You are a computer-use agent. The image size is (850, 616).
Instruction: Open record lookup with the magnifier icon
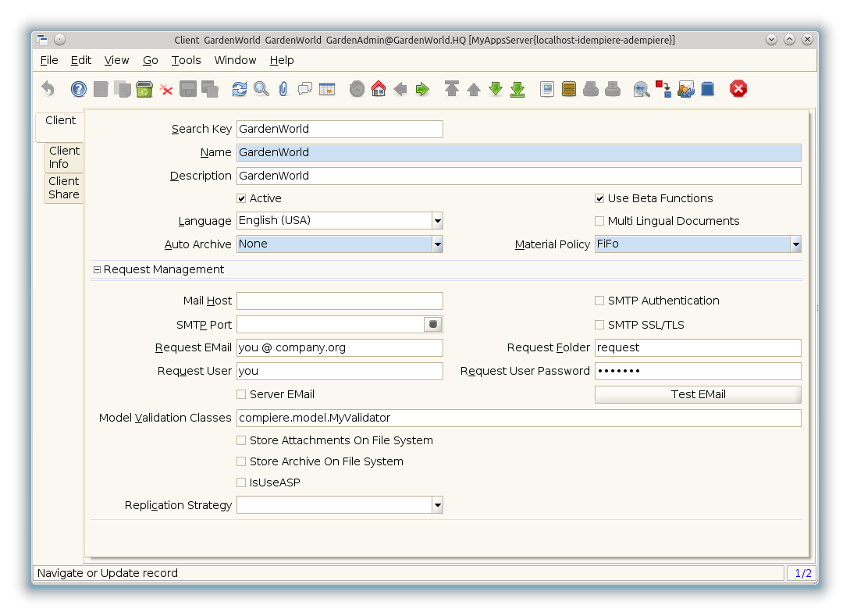[x=261, y=89]
